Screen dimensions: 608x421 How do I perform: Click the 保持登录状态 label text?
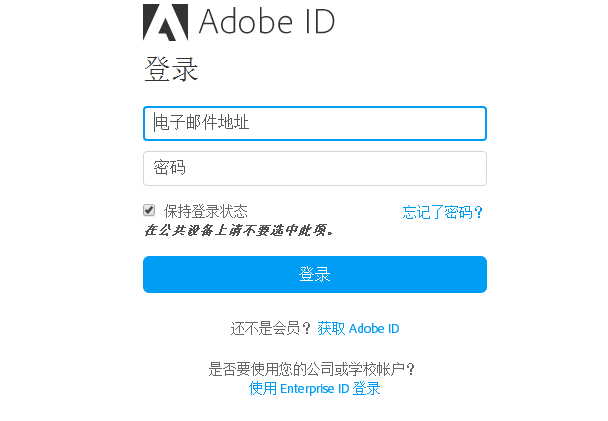pyautogui.click(x=206, y=211)
